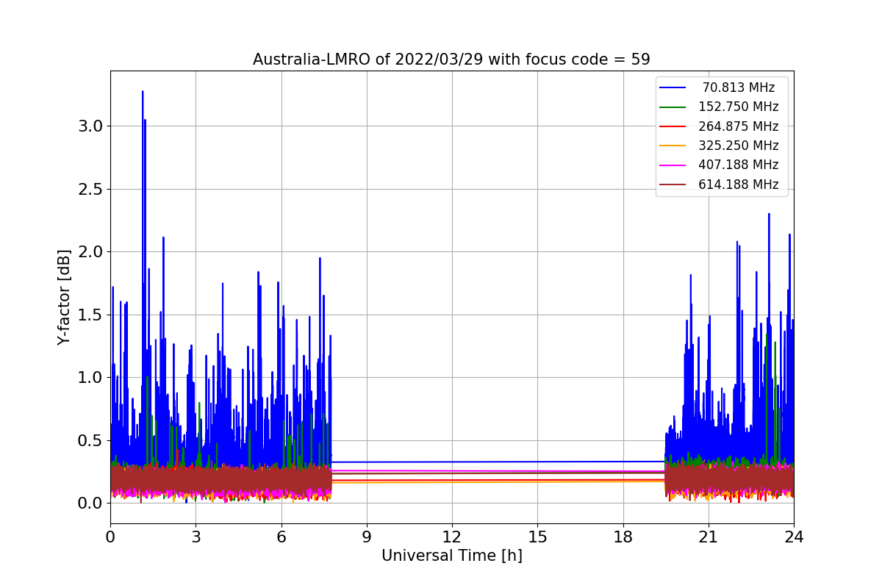Click the 0.0 tick label on the y-axis

click(90, 503)
